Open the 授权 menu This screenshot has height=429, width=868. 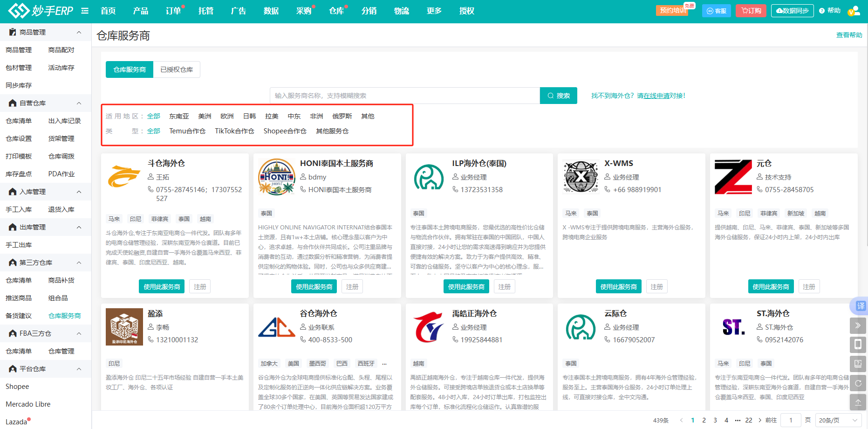466,11
